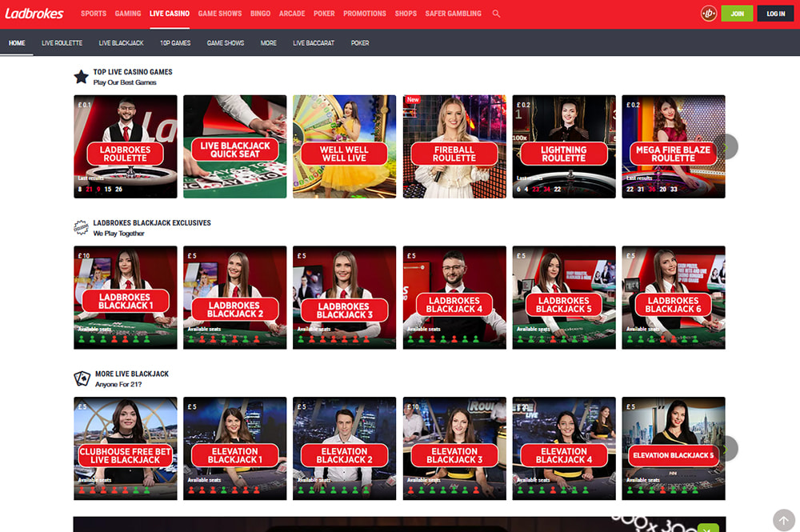
Task: Open the Safer Gambling menu item
Action: click(x=453, y=14)
